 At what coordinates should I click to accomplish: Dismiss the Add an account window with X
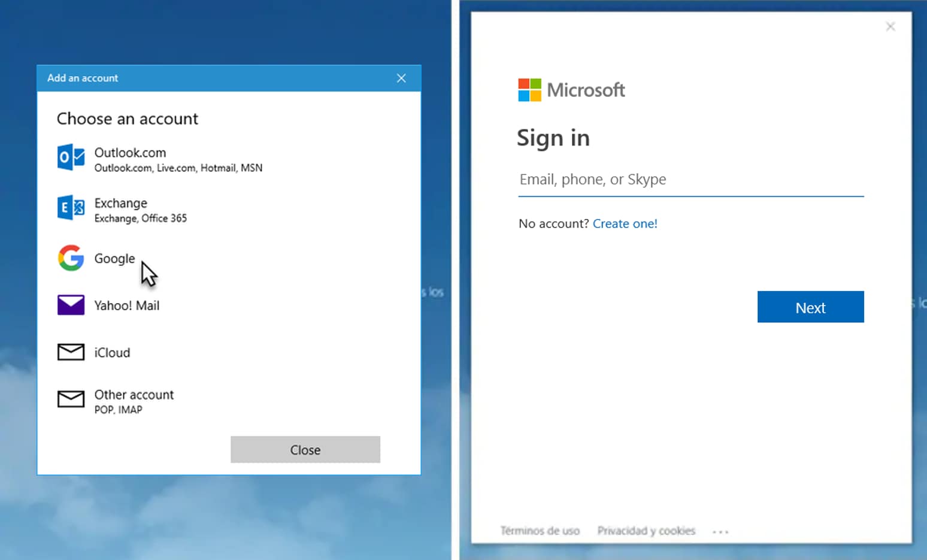click(401, 78)
